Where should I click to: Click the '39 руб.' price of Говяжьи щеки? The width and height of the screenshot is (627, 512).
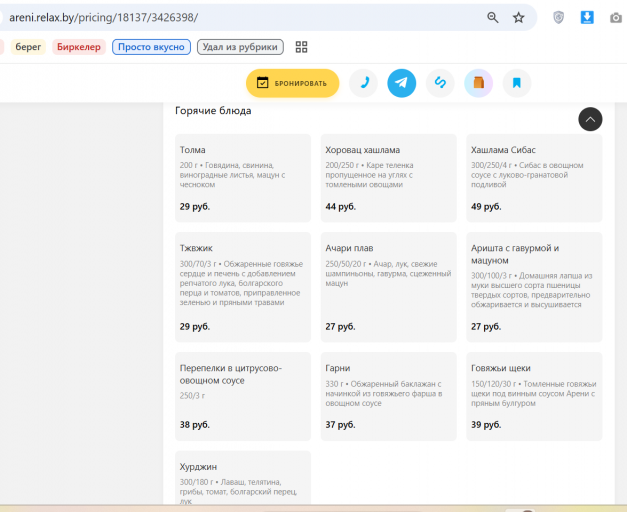pyautogui.click(x=486, y=425)
